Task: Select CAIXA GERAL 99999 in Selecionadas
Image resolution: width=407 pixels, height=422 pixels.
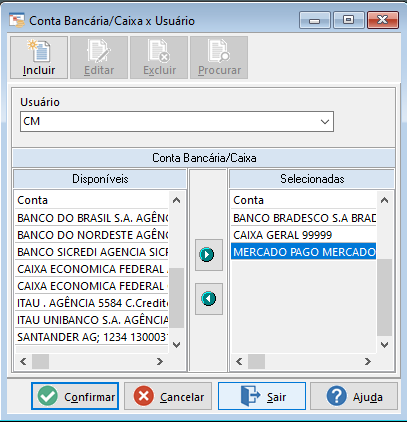Action: tap(304, 235)
